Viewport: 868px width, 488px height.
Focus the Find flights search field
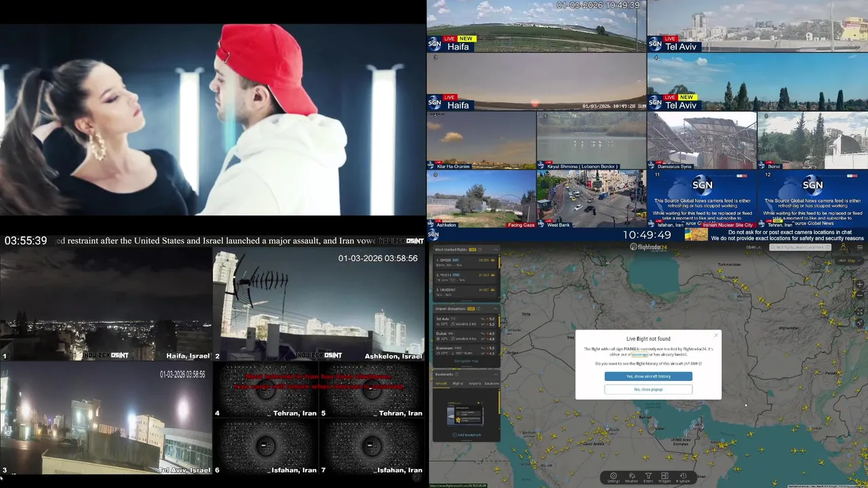tap(800, 247)
